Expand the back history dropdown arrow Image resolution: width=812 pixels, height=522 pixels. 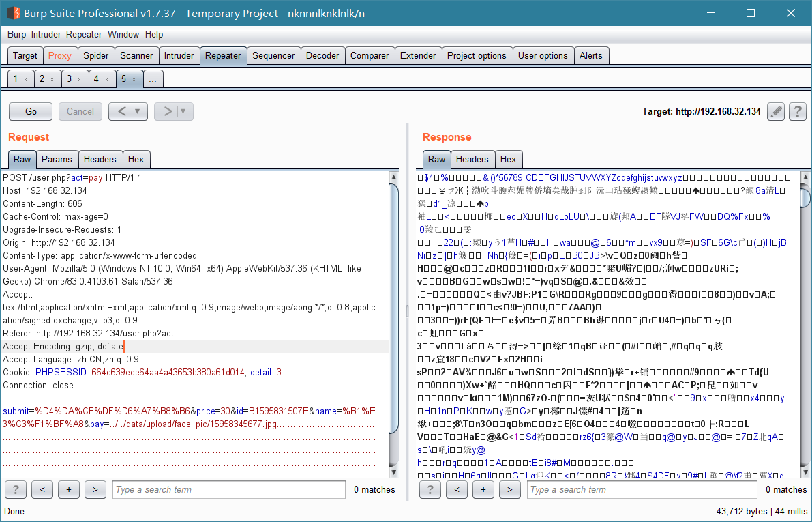pos(137,111)
